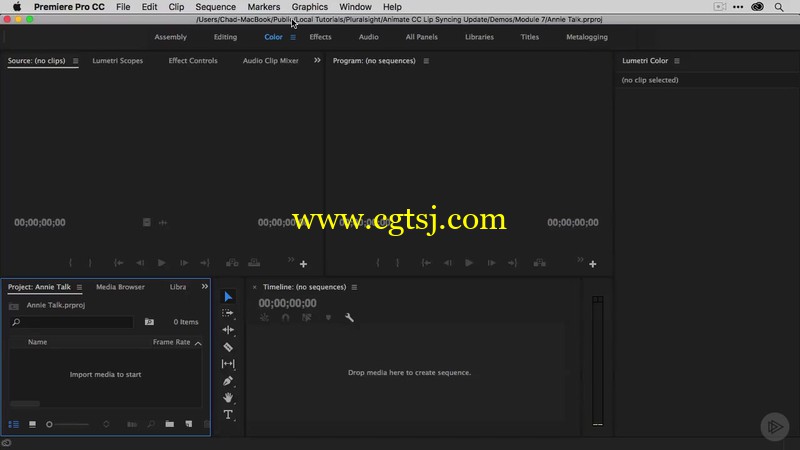Toggle linked selection in timeline
This screenshot has height=450, width=800.
(307, 317)
